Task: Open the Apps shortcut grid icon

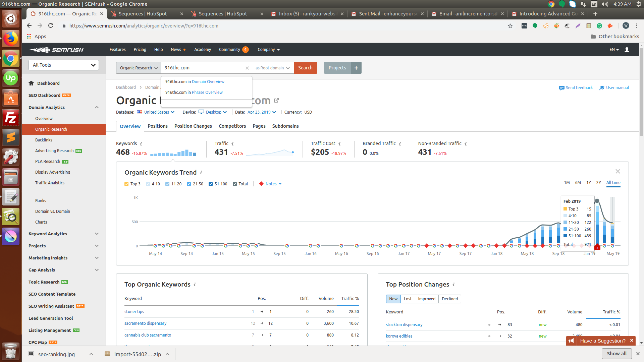Action: coord(29,37)
